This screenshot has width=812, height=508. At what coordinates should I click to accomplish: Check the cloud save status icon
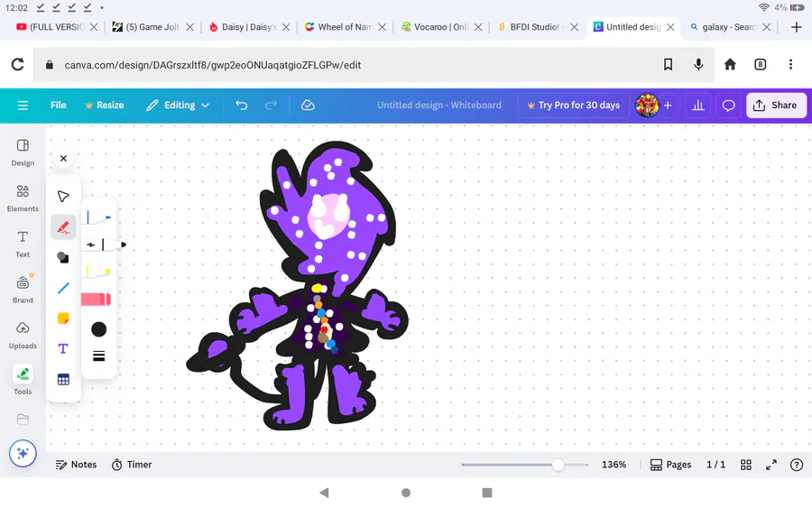tap(308, 106)
